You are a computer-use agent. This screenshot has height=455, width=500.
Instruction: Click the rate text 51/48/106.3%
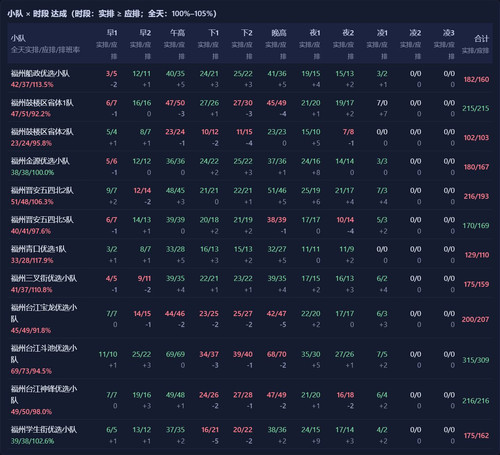(32, 202)
